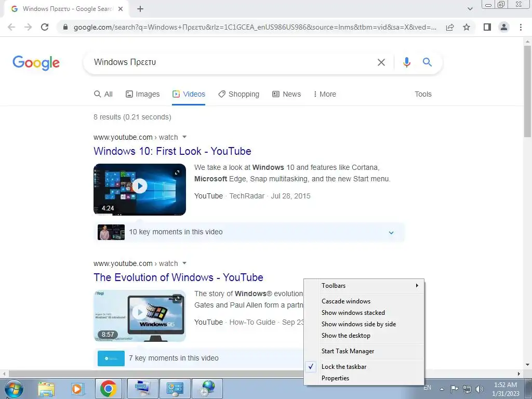This screenshot has width=532, height=399.
Task: Click the vertical scrollbar up arrow
Action: [x=527, y=41]
